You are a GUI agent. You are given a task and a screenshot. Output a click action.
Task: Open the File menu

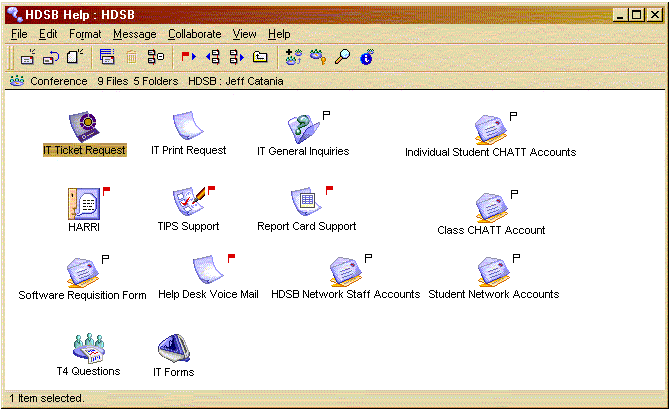tap(19, 34)
